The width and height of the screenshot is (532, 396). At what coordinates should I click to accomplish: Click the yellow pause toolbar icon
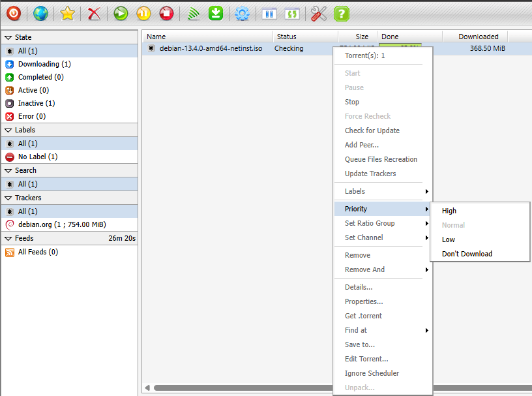pos(143,14)
